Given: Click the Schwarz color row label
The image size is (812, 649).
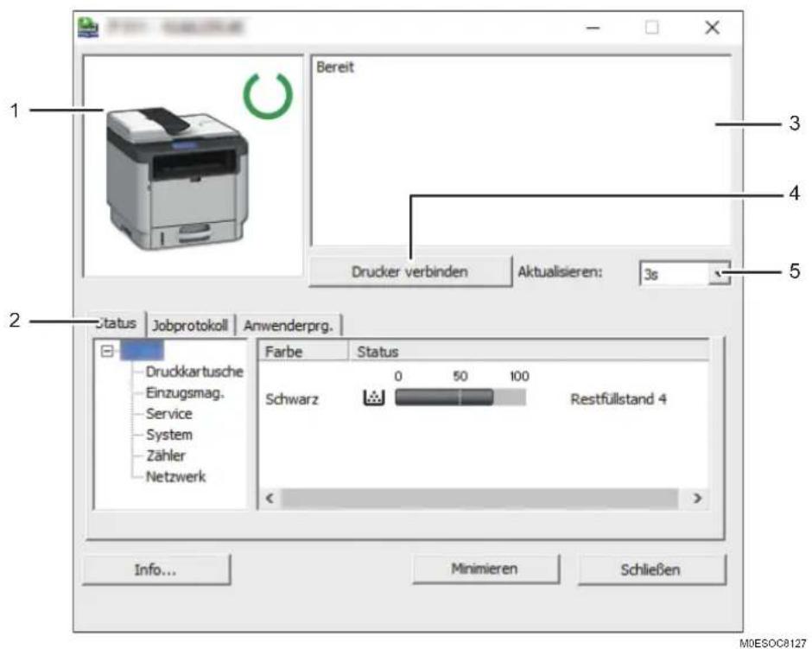Looking at the screenshot, I should coord(292,399).
